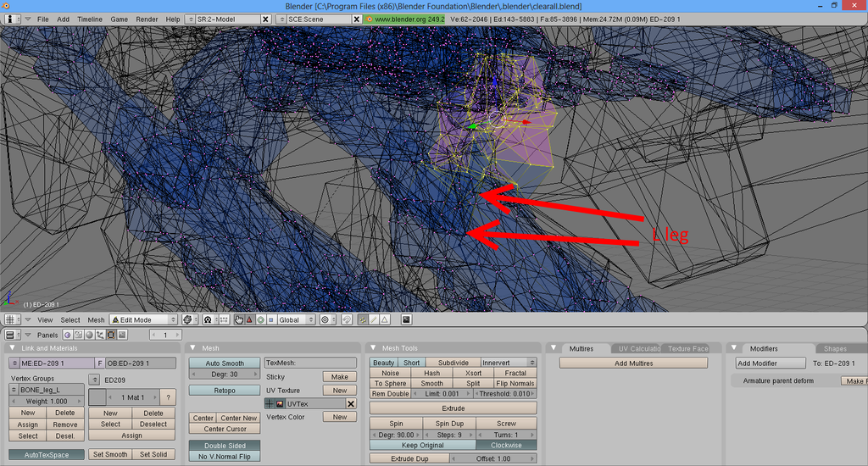Adjust the Weight 1.000 slider
868x466 pixels.
(x=47, y=402)
